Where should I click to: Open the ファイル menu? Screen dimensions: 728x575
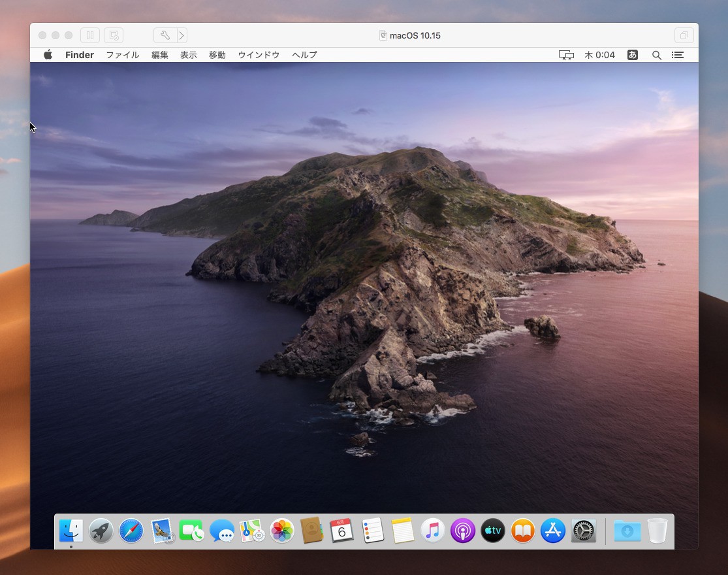coord(122,55)
